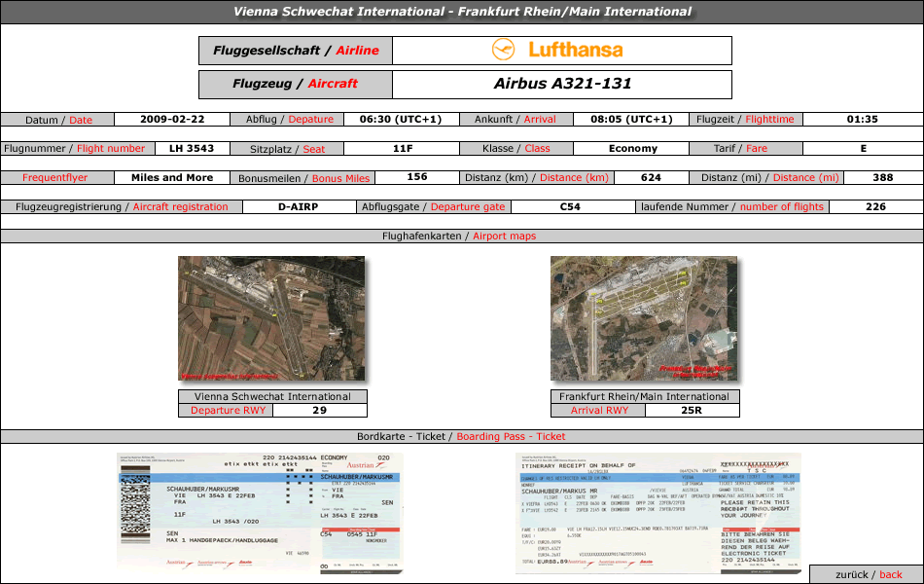Click aircraft registration D-AIRP

(x=299, y=207)
